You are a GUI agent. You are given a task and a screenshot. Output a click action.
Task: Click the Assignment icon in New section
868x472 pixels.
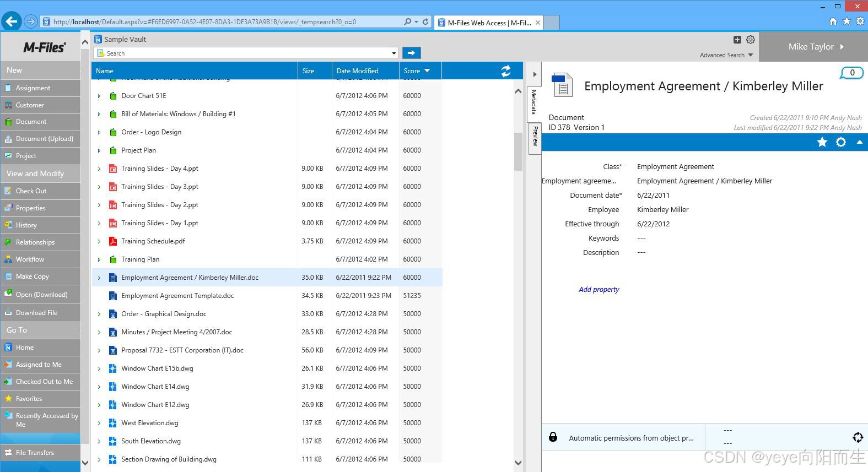click(x=8, y=88)
